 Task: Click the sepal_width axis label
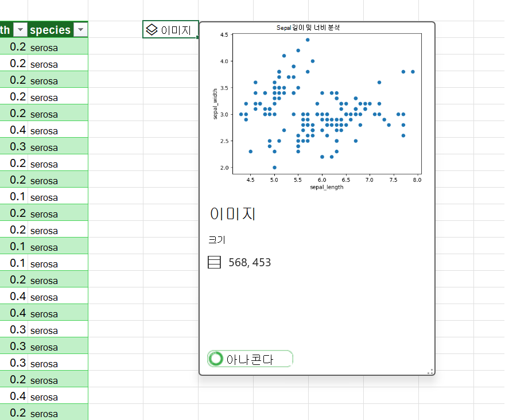[x=215, y=104]
